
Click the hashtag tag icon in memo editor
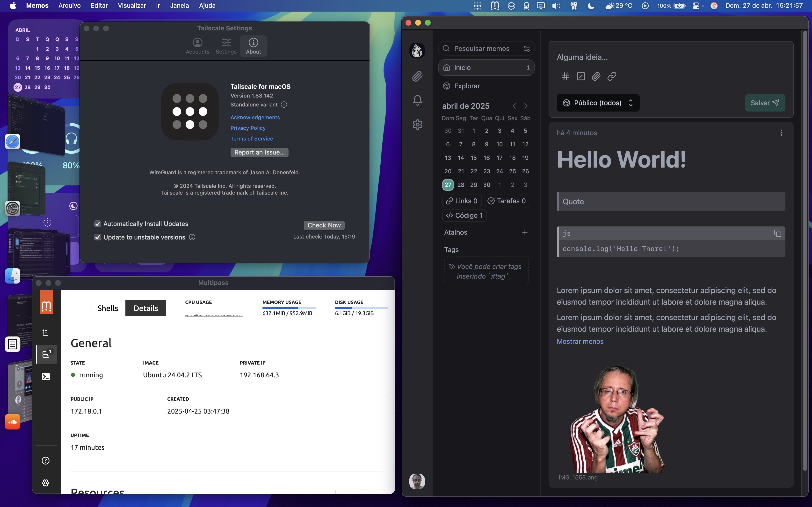(x=565, y=77)
